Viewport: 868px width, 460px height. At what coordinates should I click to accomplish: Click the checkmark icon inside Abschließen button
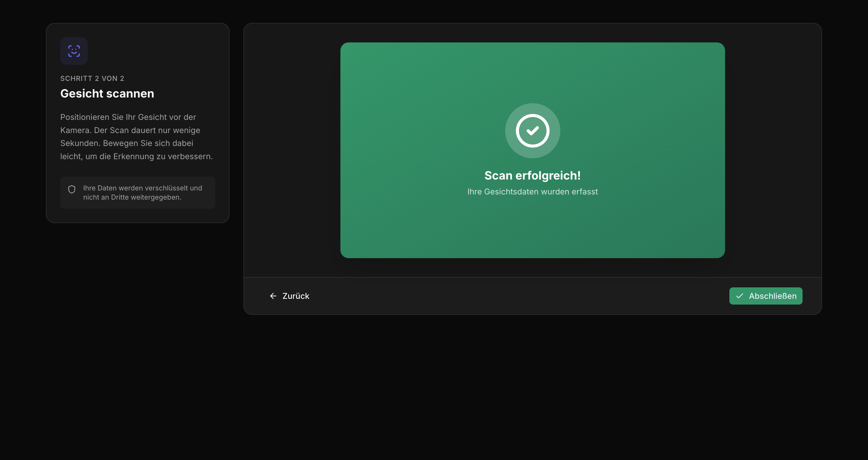click(x=740, y=296)
